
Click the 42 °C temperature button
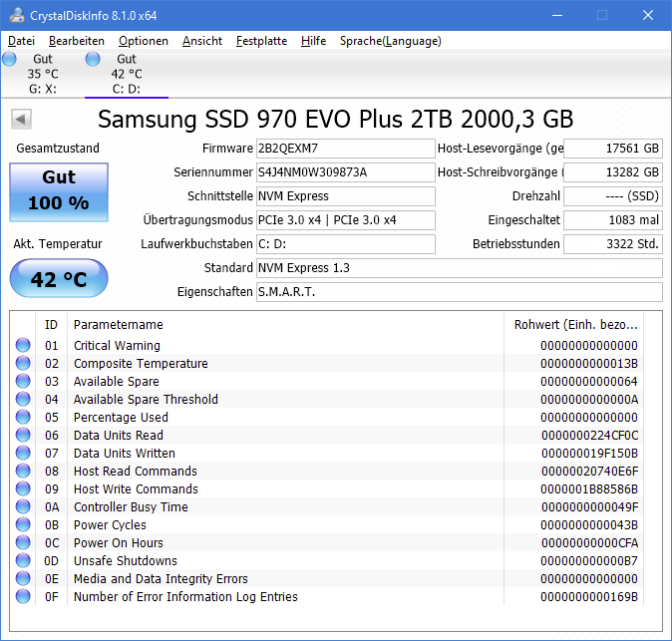[x=59, y=278]
